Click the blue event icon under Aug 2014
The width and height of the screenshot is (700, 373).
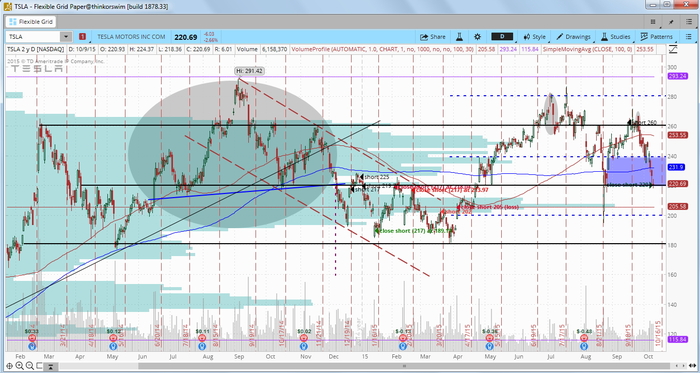(202, 346)
